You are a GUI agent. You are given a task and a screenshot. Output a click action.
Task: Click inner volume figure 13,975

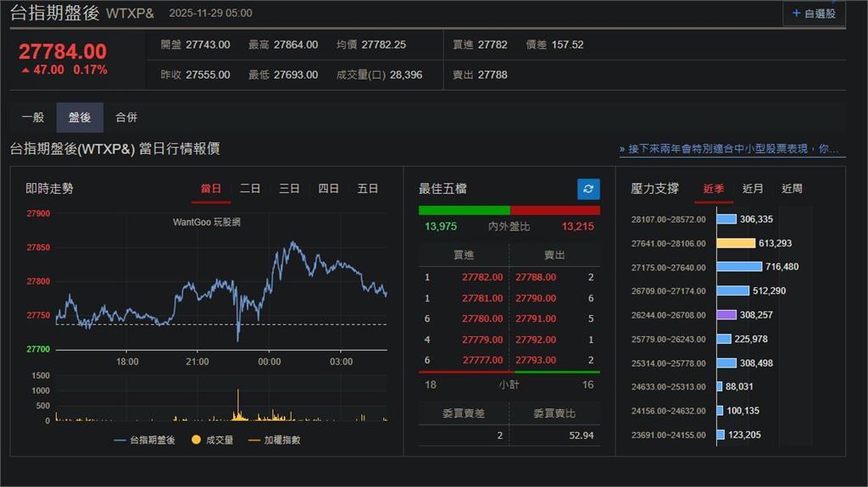click(441, 226)
